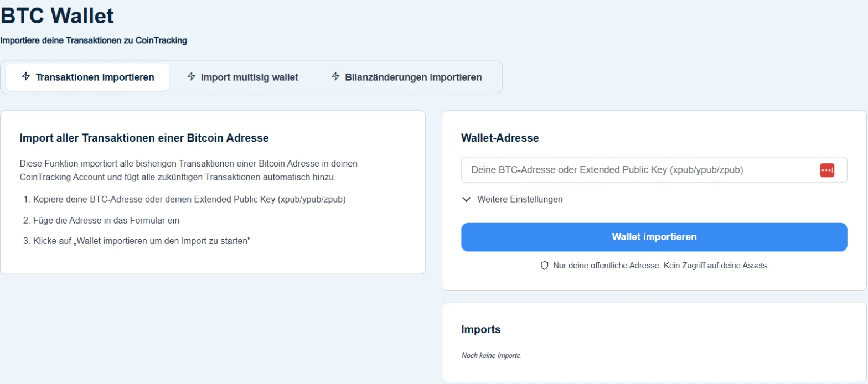Click the lightning icon beside Bilanzänderungen importieren
This screenshot has width=868, height=384.
point(335,76)
